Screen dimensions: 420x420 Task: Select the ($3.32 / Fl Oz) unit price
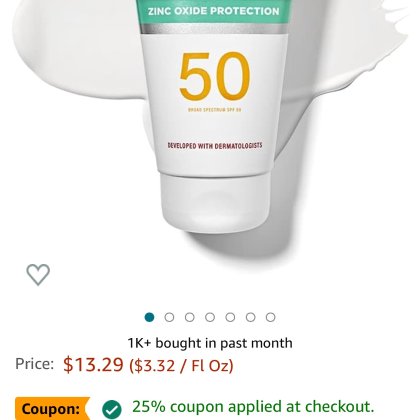(181, 365)
